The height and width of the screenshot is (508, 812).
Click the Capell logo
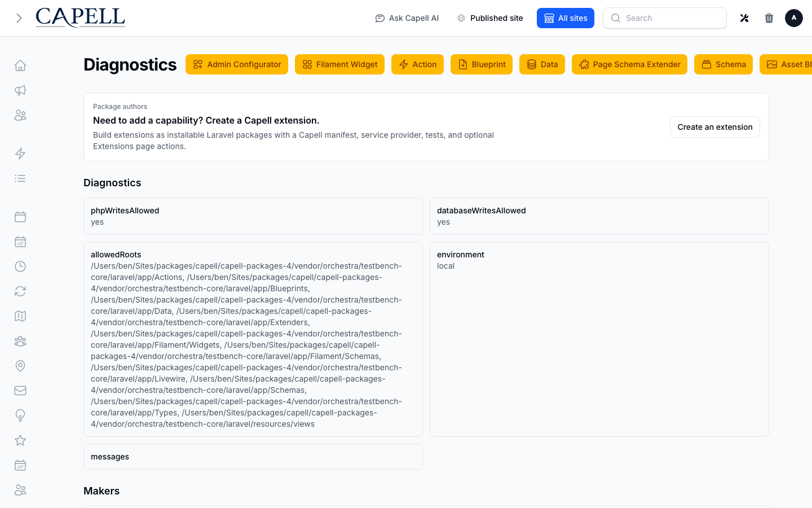80,18
